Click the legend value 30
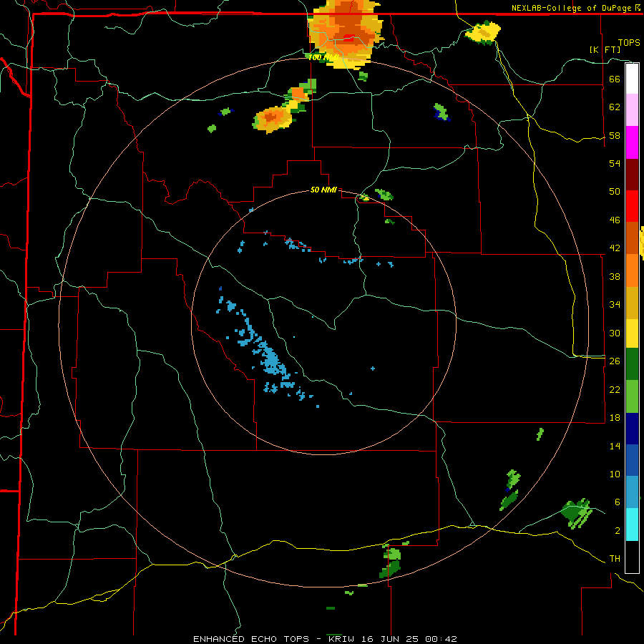This screenshot has height=644, width=644. click(x=615, y=333)
